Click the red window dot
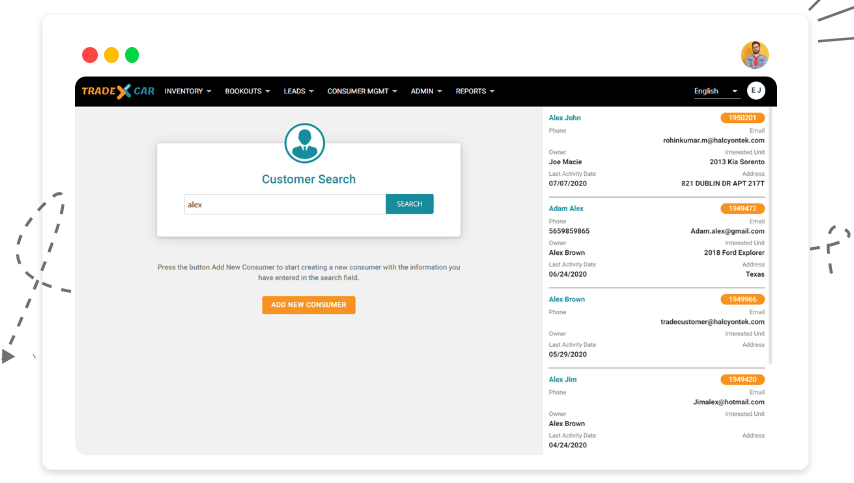Screen dimensions: 854x483 click(x=90, y=56)
